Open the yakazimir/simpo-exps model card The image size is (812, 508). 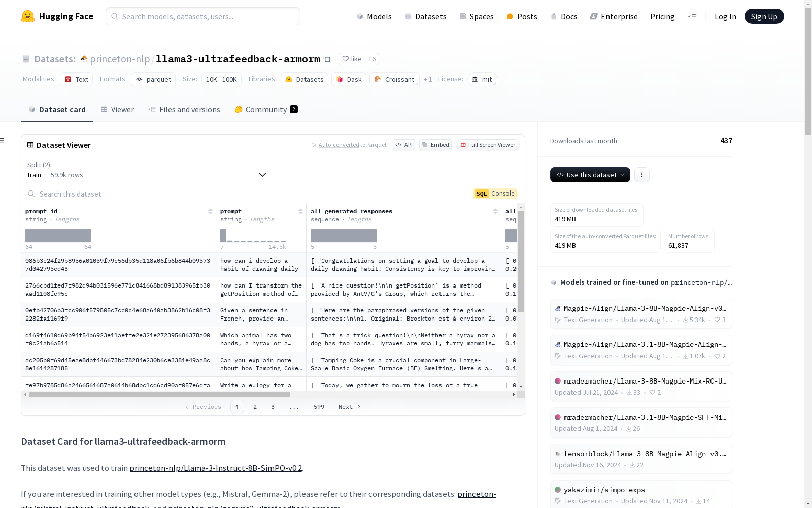[x=641, y=495]
